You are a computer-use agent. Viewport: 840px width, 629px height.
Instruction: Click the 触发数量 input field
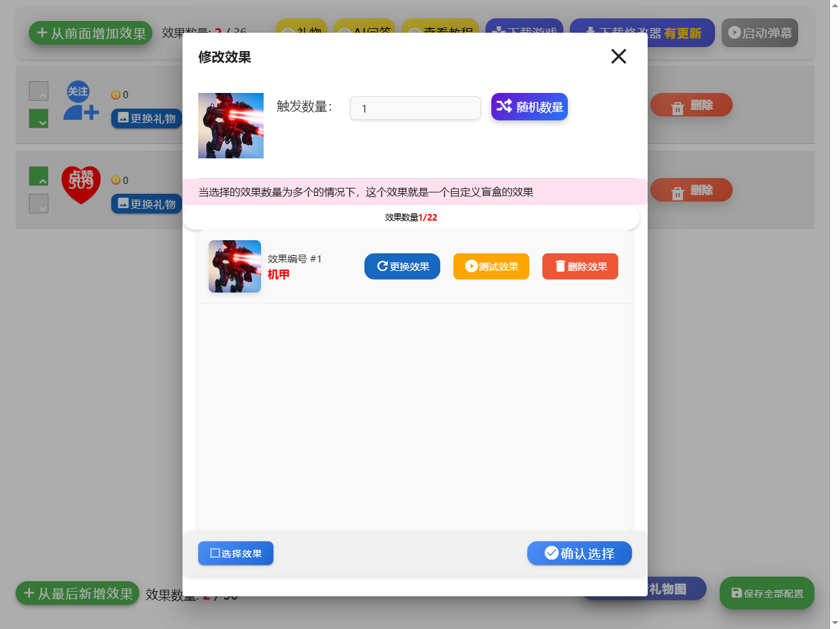415,108
